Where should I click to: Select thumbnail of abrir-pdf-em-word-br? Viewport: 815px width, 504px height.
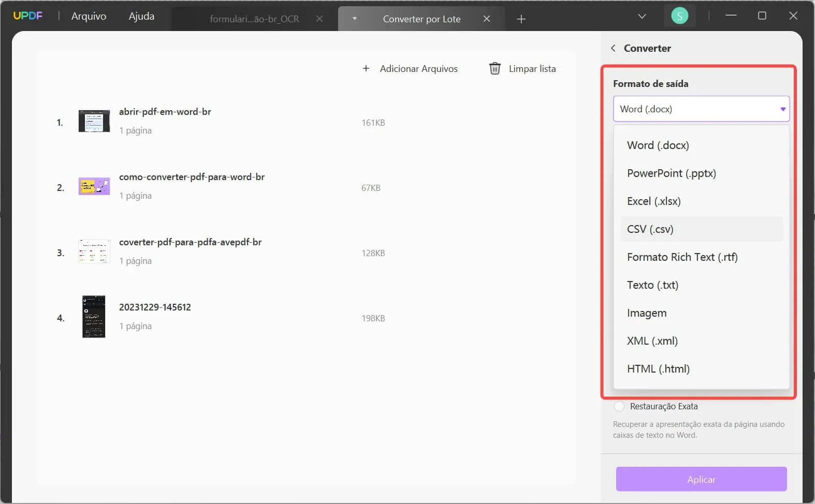tap(94, 121)
